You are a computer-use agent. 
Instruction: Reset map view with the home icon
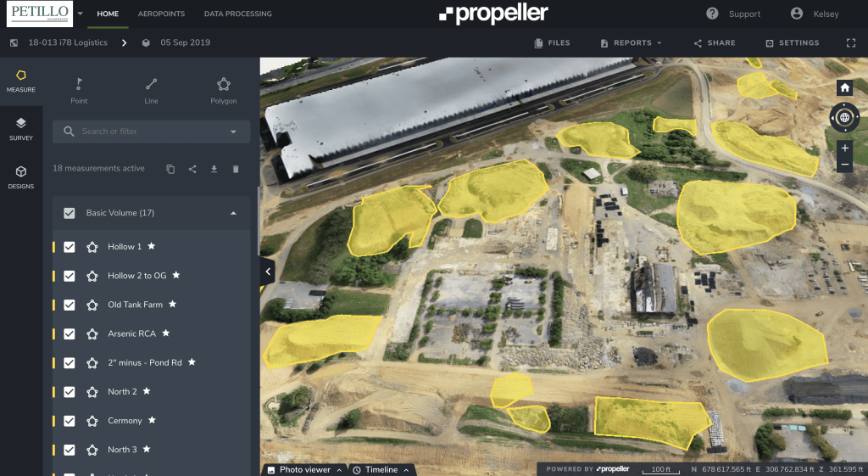(844, 87)
